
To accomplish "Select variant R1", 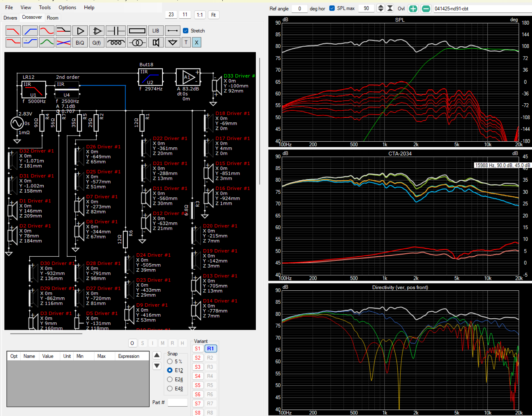I will point(210,349).
